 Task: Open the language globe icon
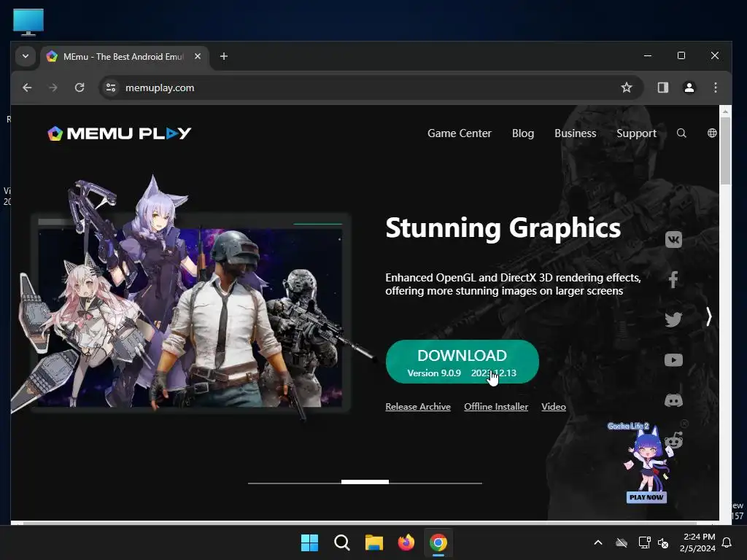pos(712,133)
